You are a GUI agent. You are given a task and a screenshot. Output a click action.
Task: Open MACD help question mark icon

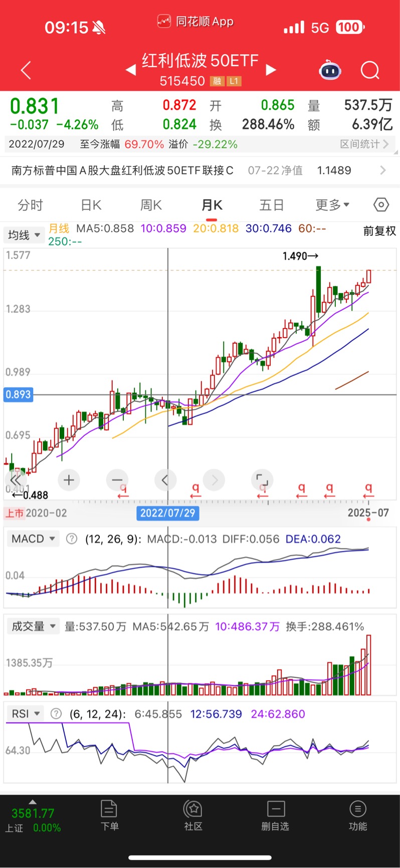(72, 539)
